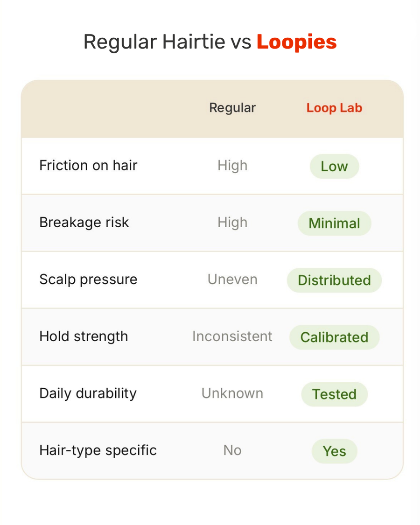420x525 pixels.
Task: Select 'No' in the Regular column
Action: [x=232, y=450]
